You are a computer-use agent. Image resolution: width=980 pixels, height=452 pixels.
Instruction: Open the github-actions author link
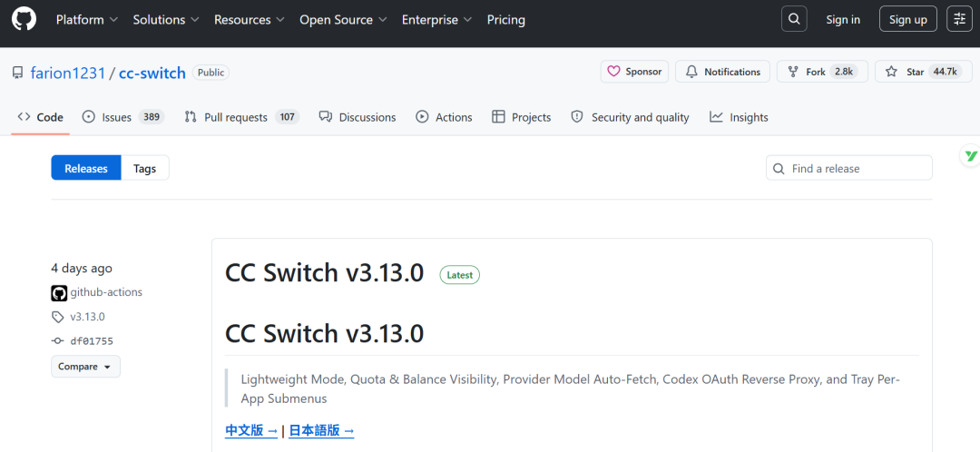pyautogui.click(x=105, y=292)
